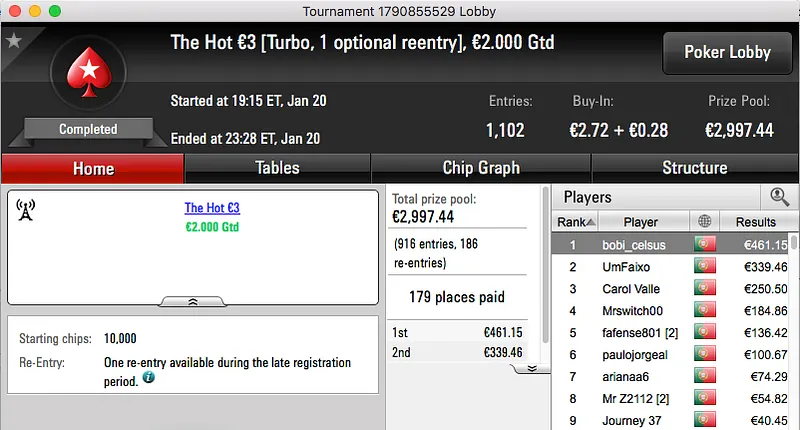The image size is (800, 430).
Task: Click the player search magnifier icon
Action: [779, 197]
